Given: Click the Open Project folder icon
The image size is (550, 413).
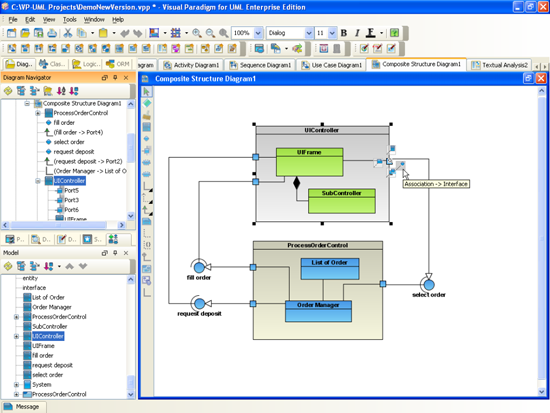Looking at the screenshot, I should point(25,33).
